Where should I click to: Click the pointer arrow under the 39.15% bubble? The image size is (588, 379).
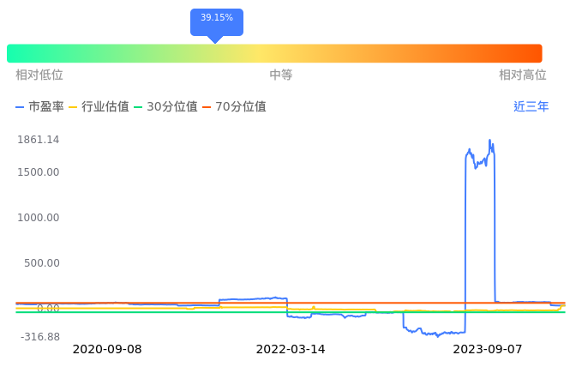pyautogui.click(x=215, y=39)
